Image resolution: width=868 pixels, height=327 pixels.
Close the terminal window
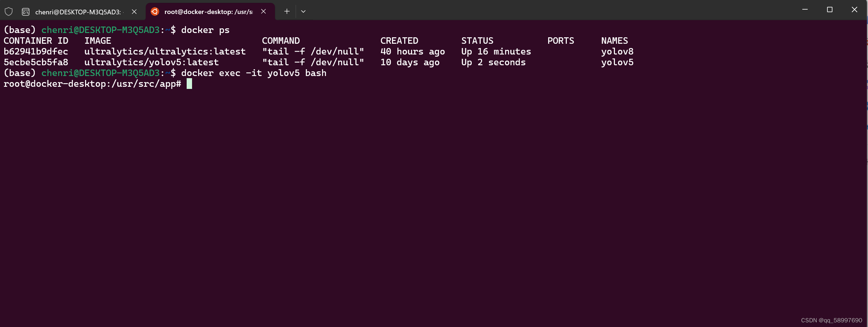(x=854, y=10)
